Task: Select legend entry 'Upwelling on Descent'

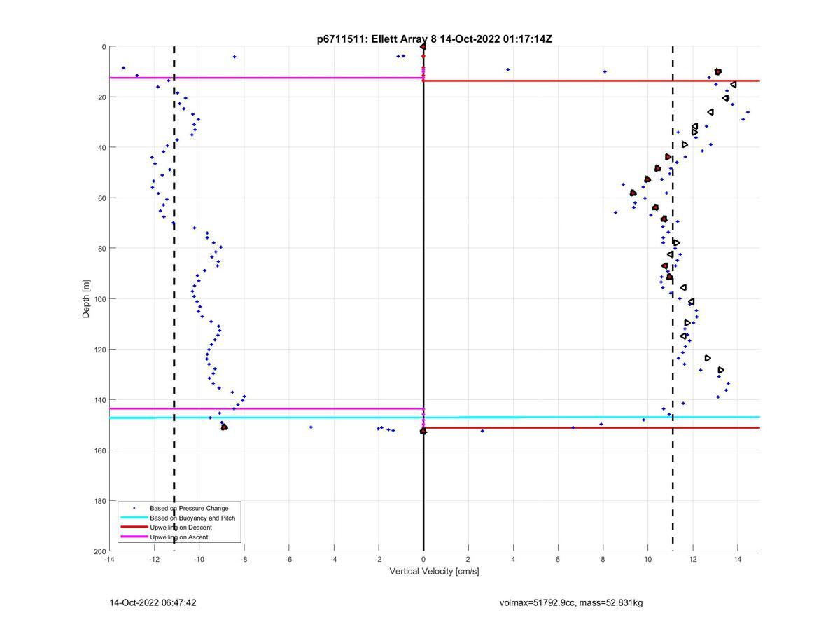Action: pos(181,528)
